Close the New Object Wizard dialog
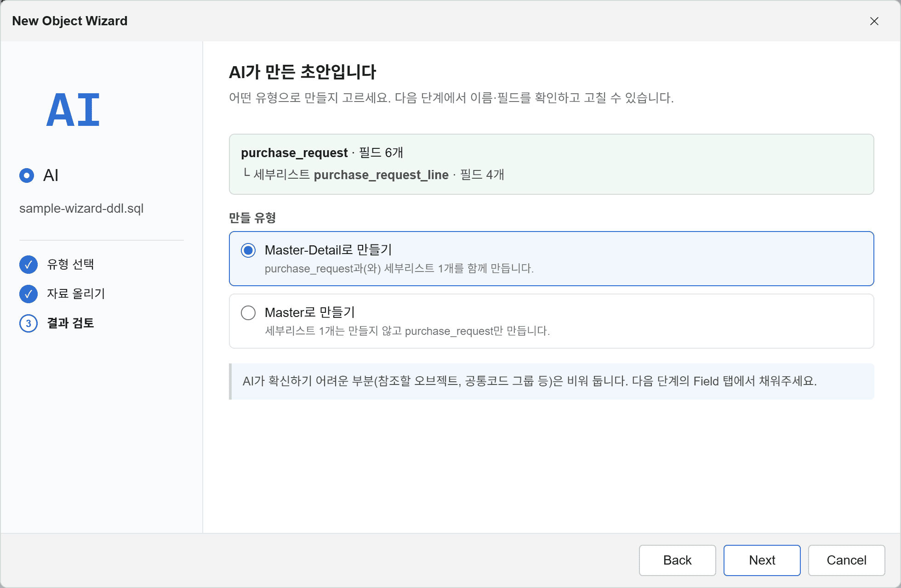The height and width of the screenshot is (588, 901). [874, 21]
